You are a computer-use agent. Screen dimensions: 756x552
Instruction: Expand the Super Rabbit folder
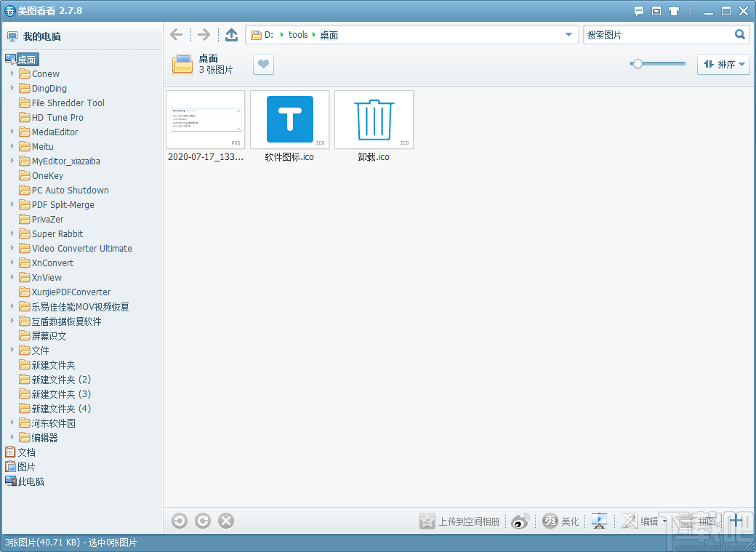12,233
